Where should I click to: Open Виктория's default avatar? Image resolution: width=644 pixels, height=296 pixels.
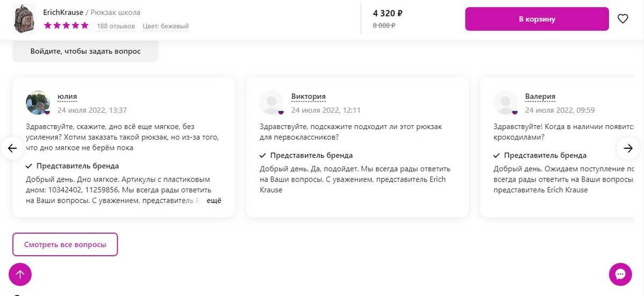[x=272, y=102]
